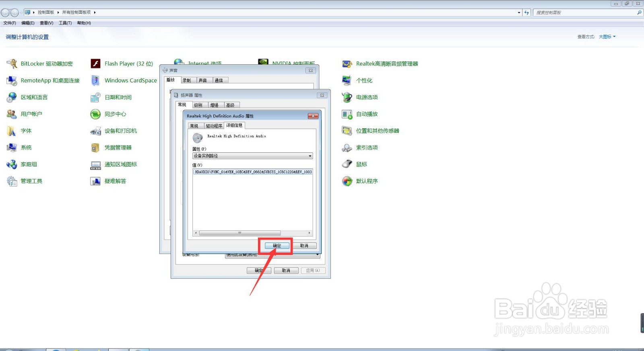Close the Realtek High Definition Audio dialog

tap(313, 116)
